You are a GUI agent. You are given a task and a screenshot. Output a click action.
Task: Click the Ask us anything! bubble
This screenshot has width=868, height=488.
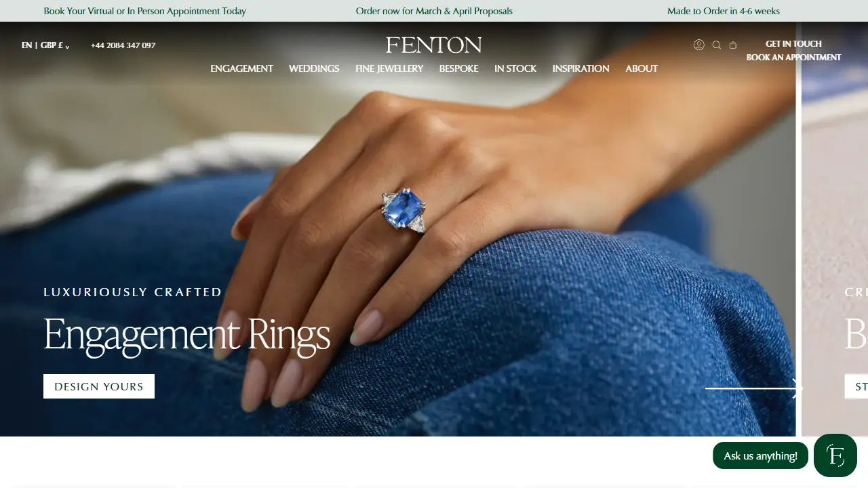(x=760, y=455)
